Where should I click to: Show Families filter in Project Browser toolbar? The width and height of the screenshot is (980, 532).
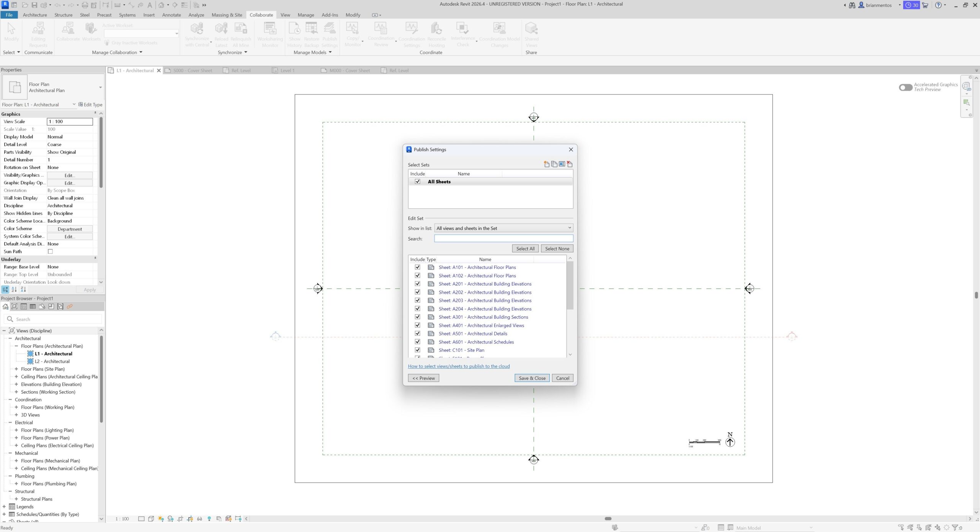point(51,307)
